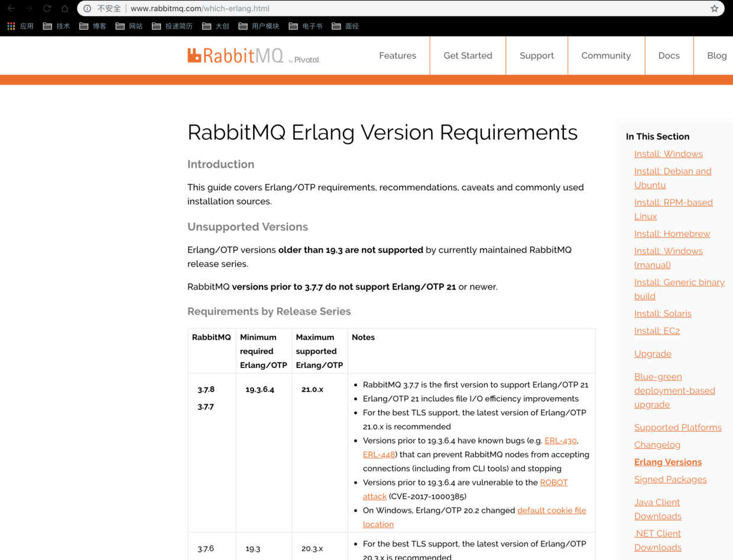
Task: Open the 投递简历 bookmark folder
Action: (173, 26)
